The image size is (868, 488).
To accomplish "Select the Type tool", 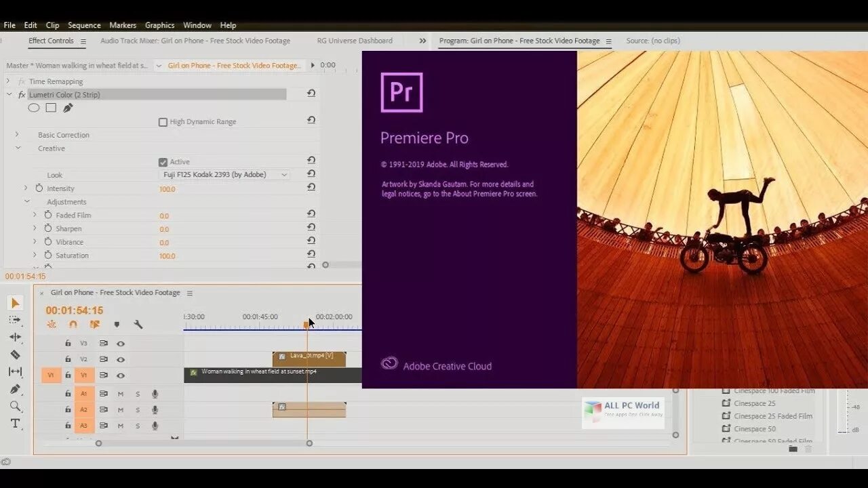I will 16,424.
